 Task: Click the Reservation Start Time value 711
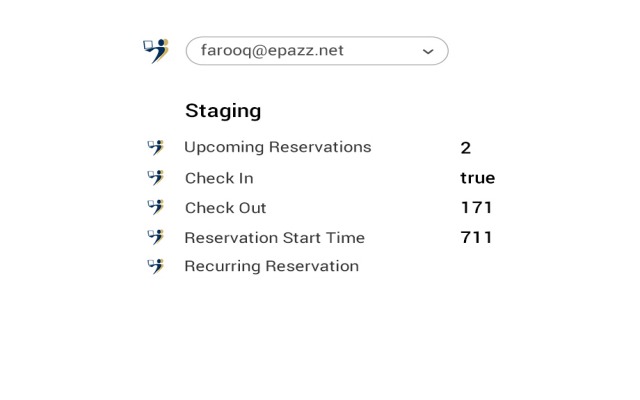coord(476,238)
